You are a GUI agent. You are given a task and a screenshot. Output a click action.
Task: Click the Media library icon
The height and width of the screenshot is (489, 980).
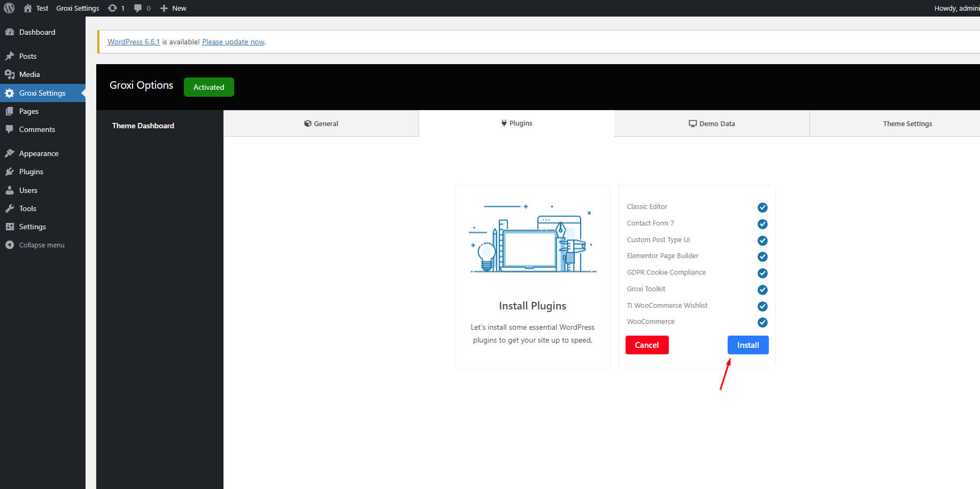click(x=10, y=74)
